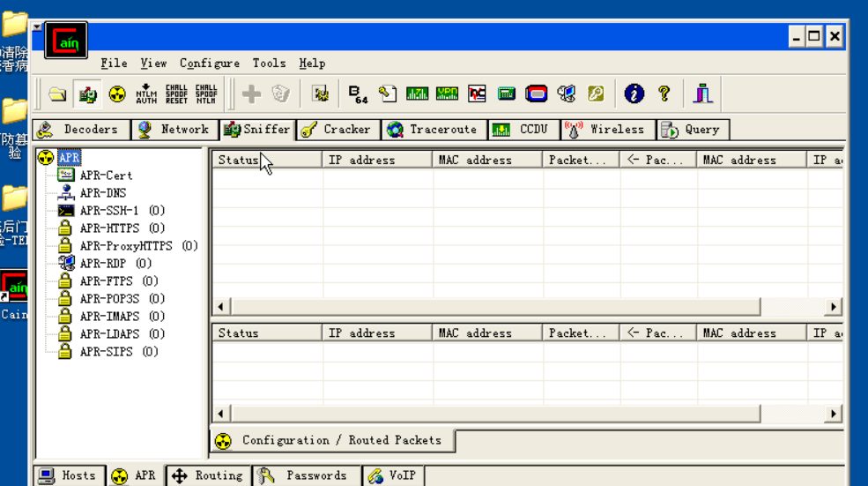Toggle the Start/Stop Sniffer network card icon
This screenshot has height=486, width=868.
[87, 94]
